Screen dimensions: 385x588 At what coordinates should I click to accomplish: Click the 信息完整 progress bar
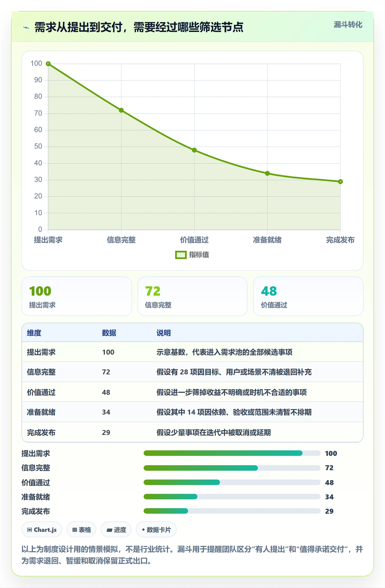(232, 468)
